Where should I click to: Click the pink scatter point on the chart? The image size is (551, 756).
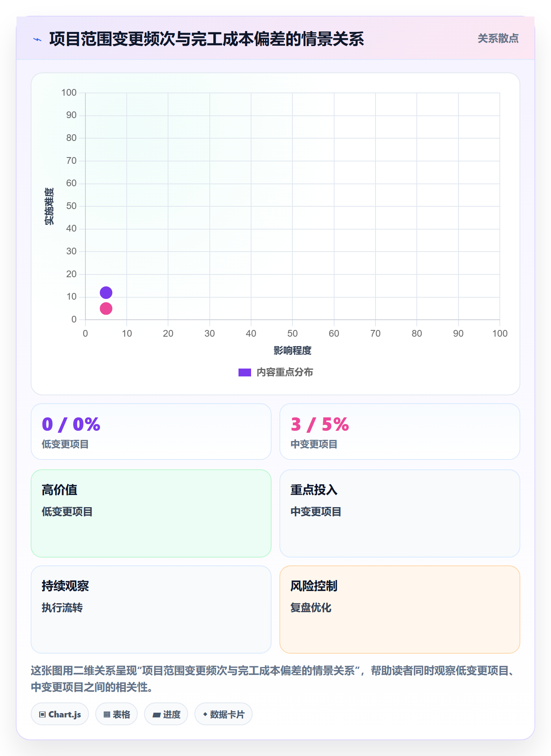[106, 308]
